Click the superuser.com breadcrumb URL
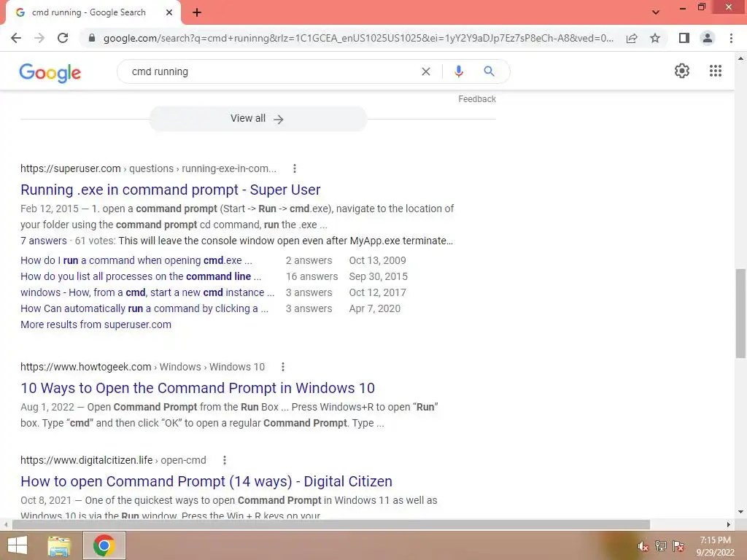Viewport: 747px width, 560px height. click(148, 168)
